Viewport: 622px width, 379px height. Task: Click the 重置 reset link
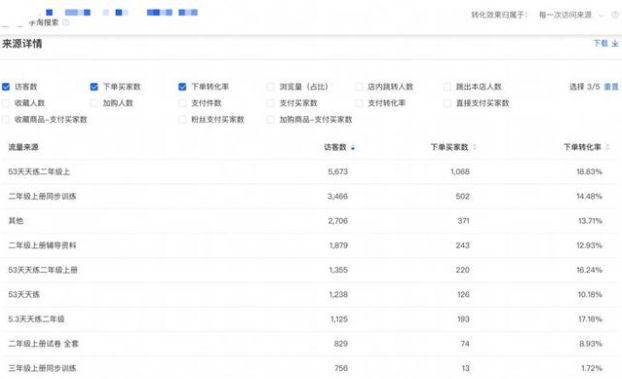611,87
